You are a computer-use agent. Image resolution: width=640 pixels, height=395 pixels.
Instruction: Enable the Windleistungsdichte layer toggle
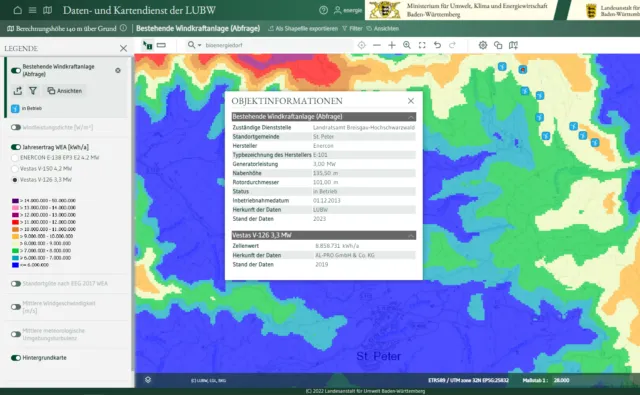(x=16, y=127)
